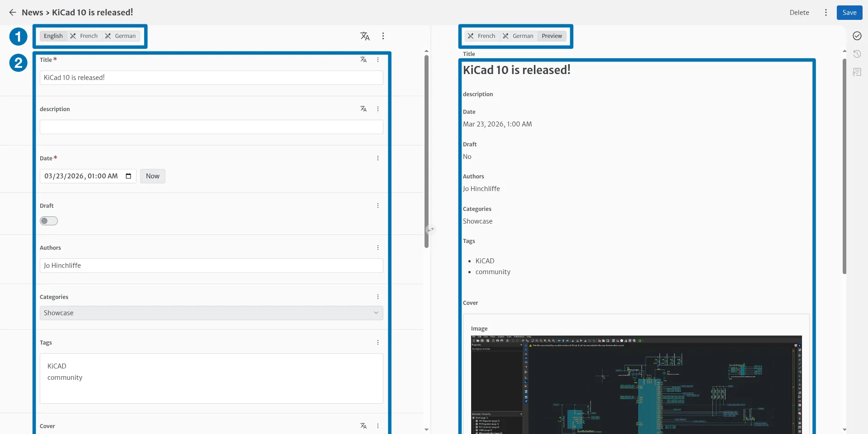The image size is (868, 434).
Task: Click the left pane vertical scrollbar
Action: [x=426, y=151]
